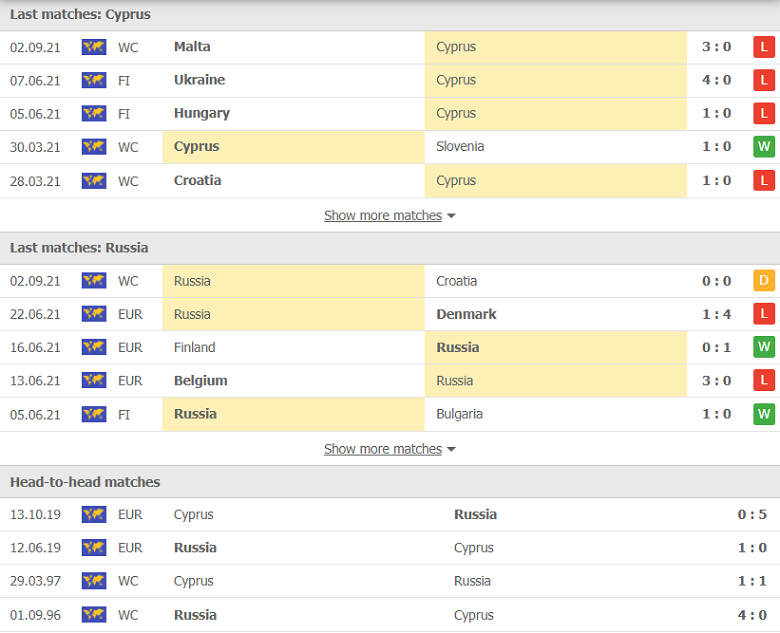Select Bulgaria in the 05.06.21 Russia match
The image size is (780, 633).
460,414
